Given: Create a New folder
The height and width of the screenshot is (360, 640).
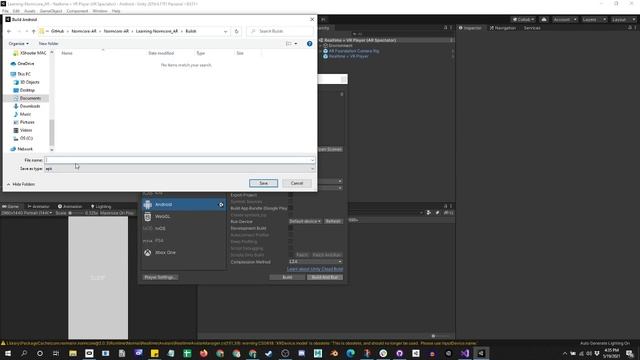Looking at the screenshot, I should [x=48, y=44].
